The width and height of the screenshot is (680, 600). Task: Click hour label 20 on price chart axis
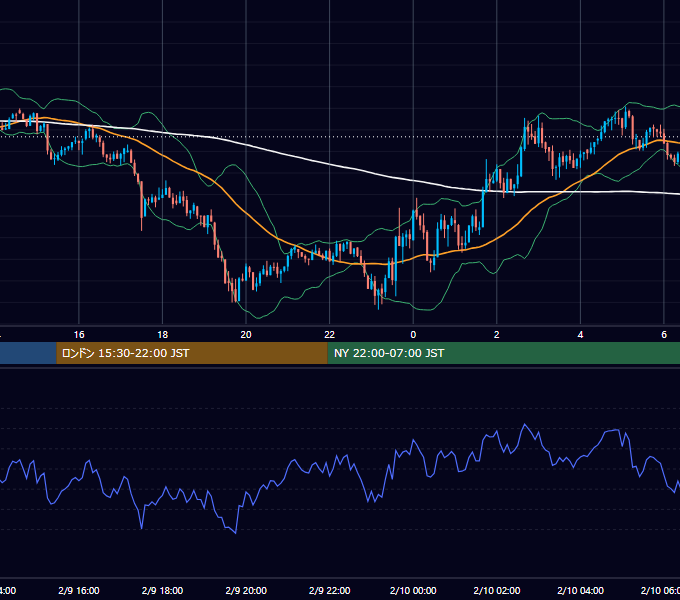tap(246, 335)
